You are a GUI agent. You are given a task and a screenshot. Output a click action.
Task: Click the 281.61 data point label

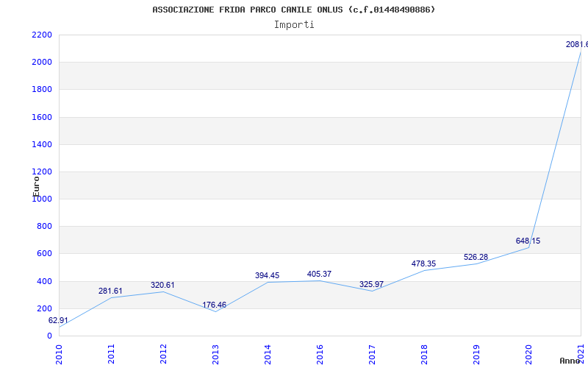(x=110, y=291)
